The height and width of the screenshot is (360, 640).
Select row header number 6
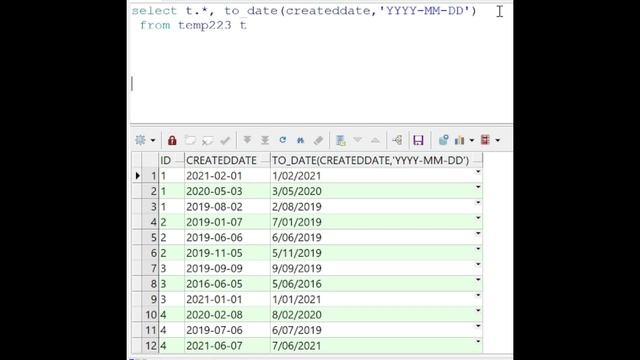[150, 253]
